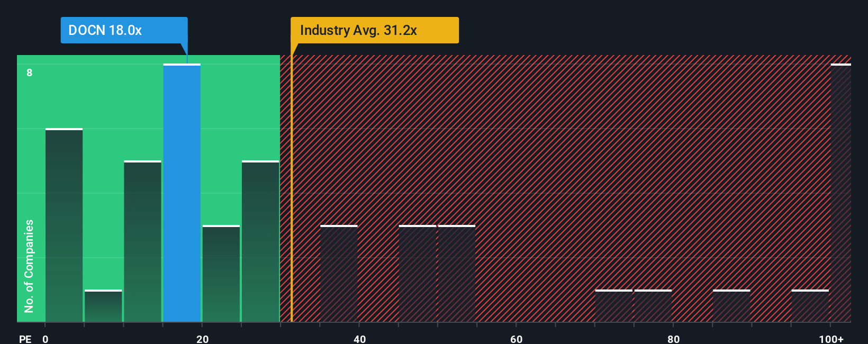Select the bar at PE 70–75
Viewport: 868px width, 344px height.
[614, 306]
